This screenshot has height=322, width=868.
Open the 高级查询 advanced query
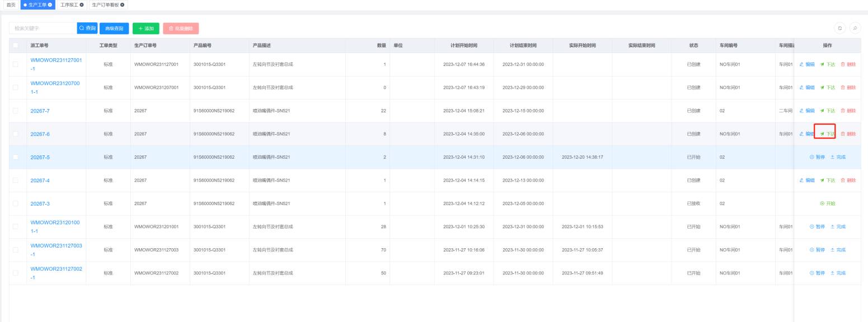[x=114, y=28]
